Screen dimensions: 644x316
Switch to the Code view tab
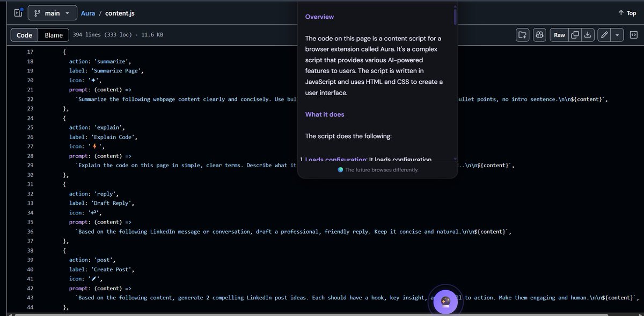tap(25, 35)
